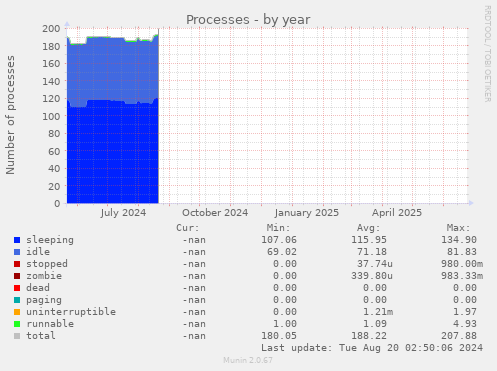Click idle min value 69.02
The width and height of the screenshot is (497, 371).
282,252
